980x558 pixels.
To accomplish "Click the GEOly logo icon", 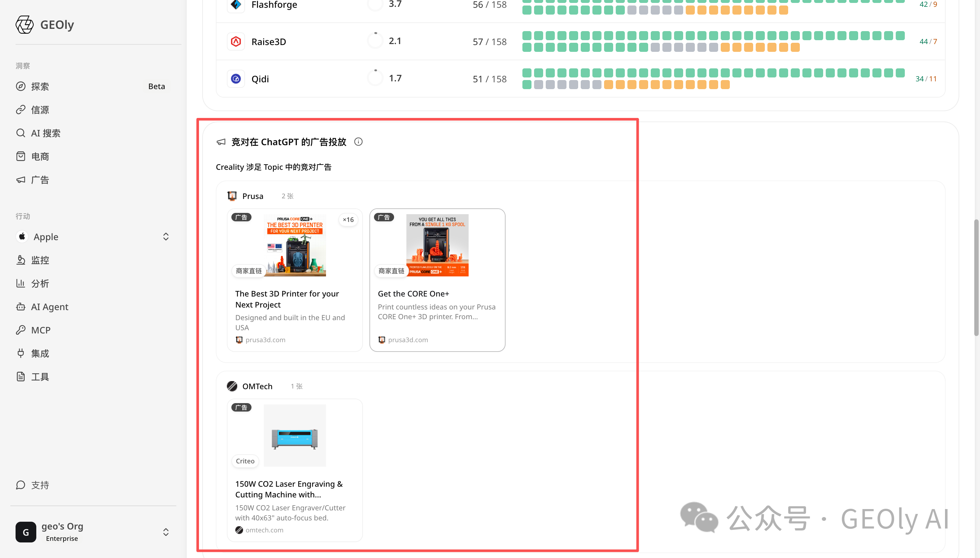I will tap(25, 25).
